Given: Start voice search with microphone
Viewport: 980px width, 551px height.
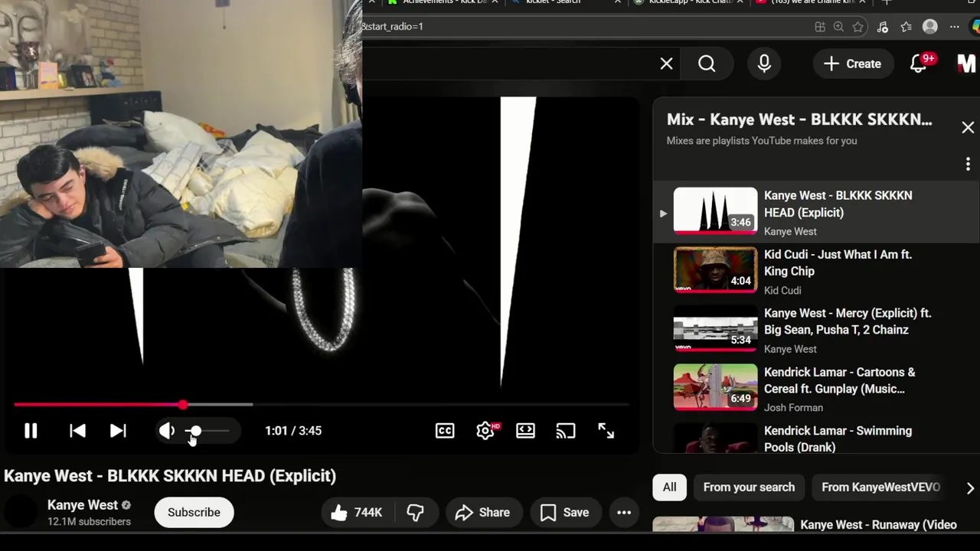Looking at the screenshot, I should [764, 64].
